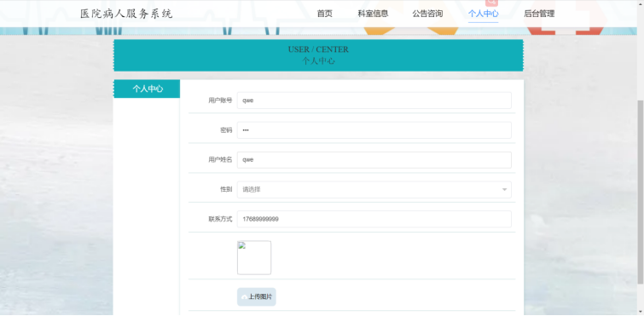
Task: Click the 密码 field label
Action: point(226,130)
